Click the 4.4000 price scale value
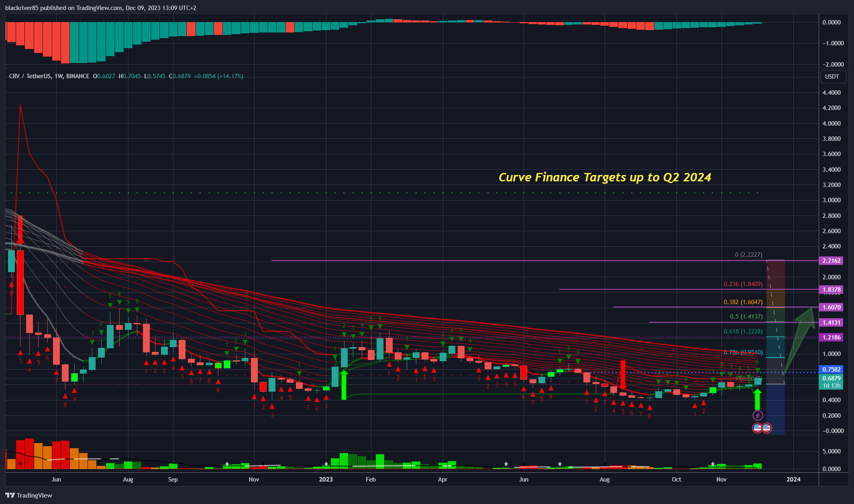The width and height of the screenshot is (854, 504). click(x=832, y=93)
